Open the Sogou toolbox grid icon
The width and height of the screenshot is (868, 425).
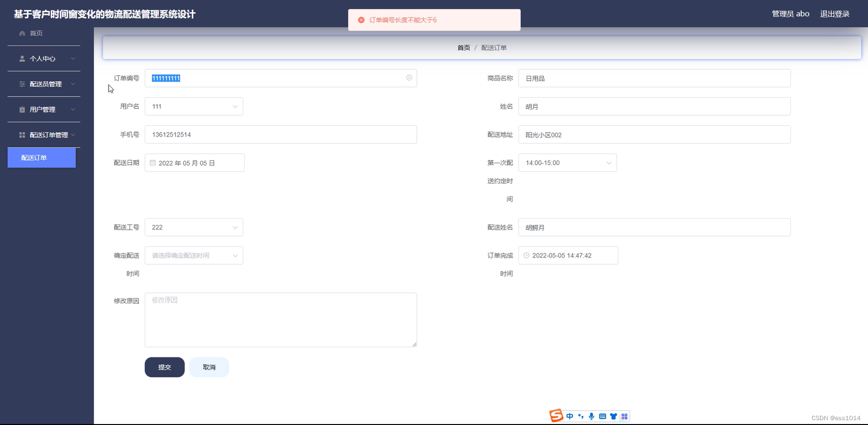point(624,416)
